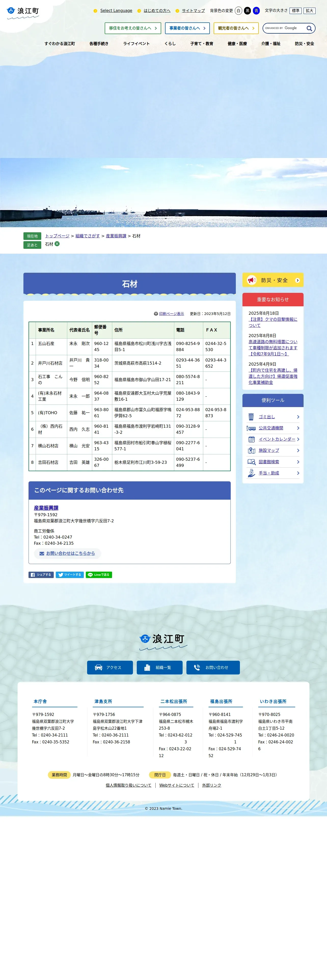Click into the Google search field
The width and height of the screenshot is (327, 980).
click(284, 28)
